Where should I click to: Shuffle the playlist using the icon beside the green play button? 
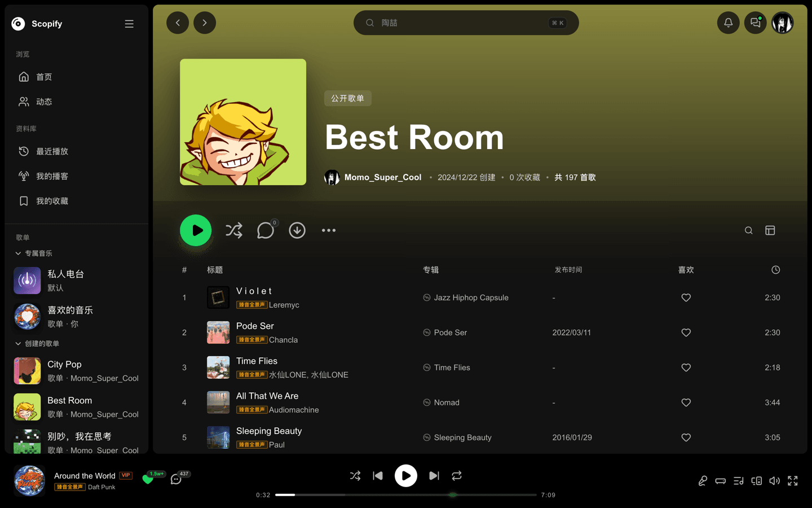click(234, 230)
